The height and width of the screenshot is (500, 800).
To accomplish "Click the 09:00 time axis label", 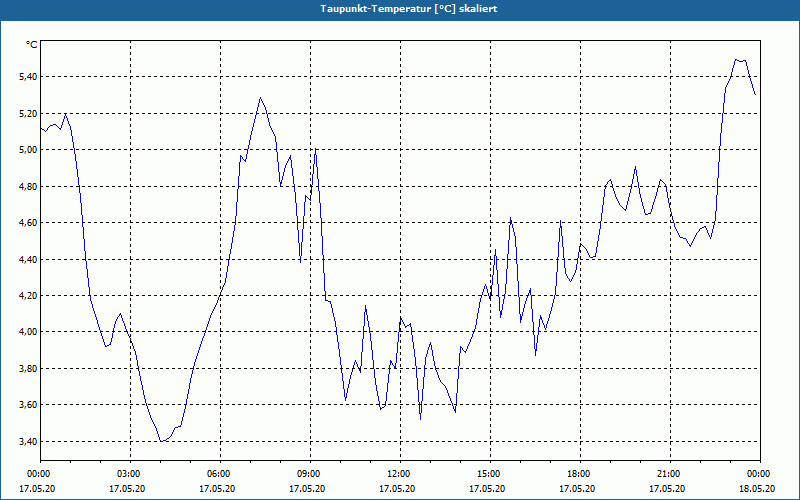I will pos(310,474).
